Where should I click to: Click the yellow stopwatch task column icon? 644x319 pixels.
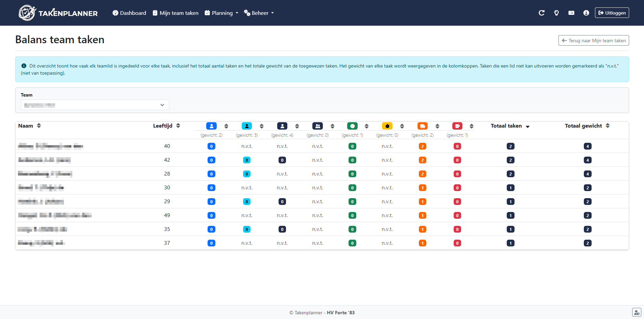click(x=387, y=126)
